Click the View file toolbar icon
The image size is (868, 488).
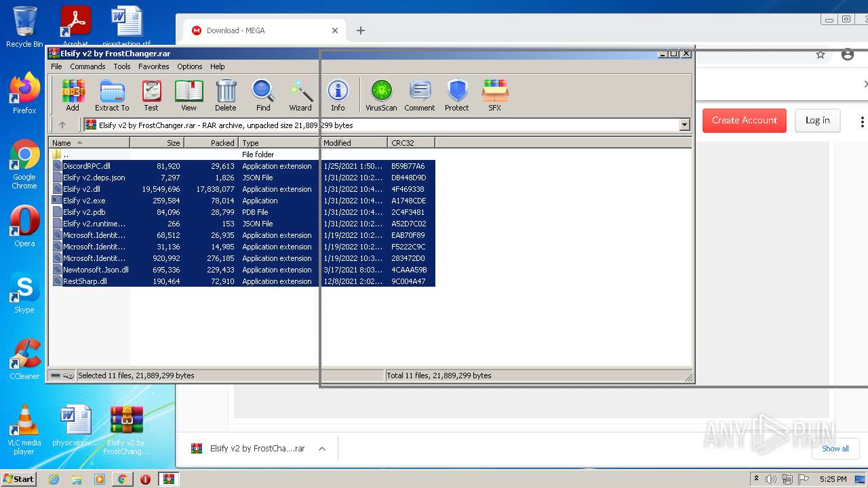coord(189,96)
